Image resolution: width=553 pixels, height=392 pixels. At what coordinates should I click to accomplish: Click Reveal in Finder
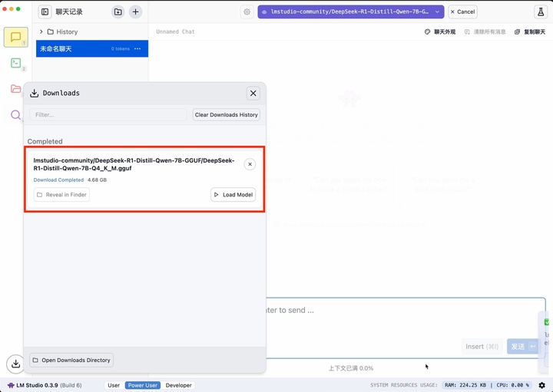61,195
